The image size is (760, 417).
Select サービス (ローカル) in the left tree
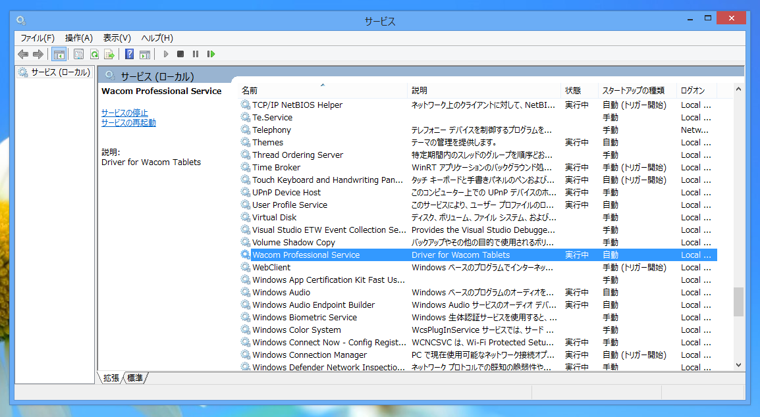pyautogui.click(x=61, y=73)
